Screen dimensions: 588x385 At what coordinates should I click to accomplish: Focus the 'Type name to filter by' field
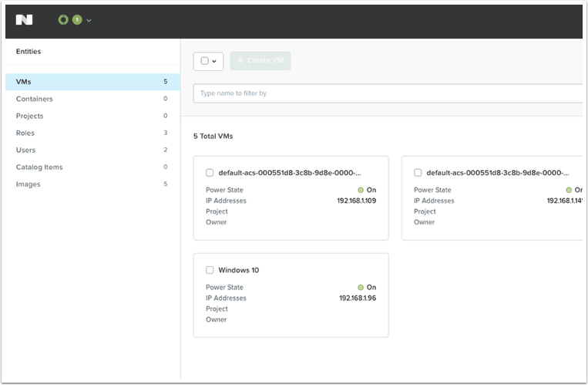385,93
